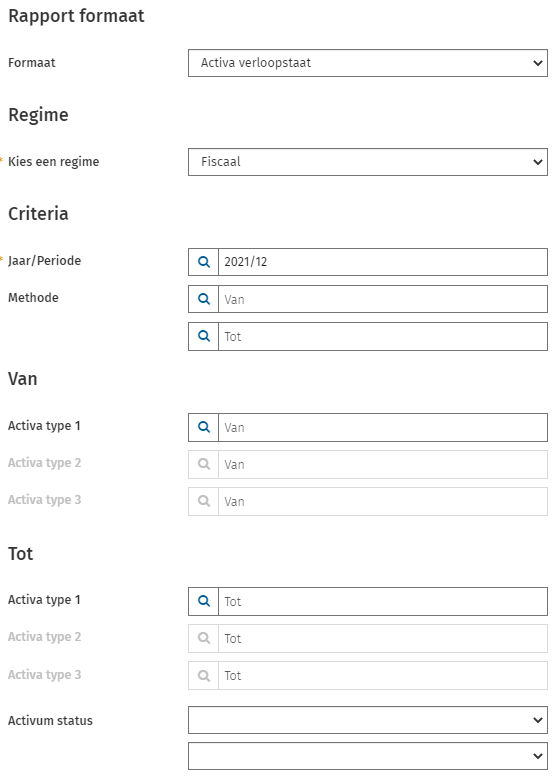Screen dimensions: 554x776
Task: Open the Kies een regime dropdown
Action: click(x=368, y=162)
